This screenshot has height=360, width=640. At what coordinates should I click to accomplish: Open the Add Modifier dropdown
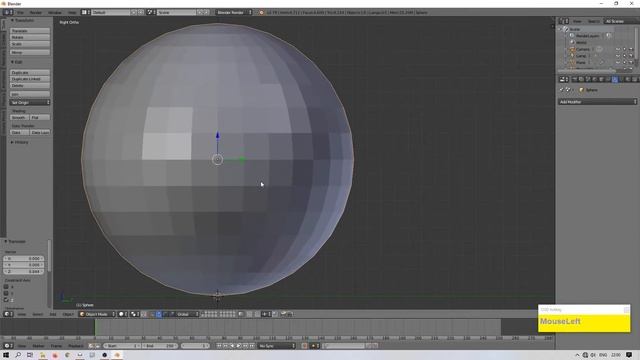pos(598,102)
